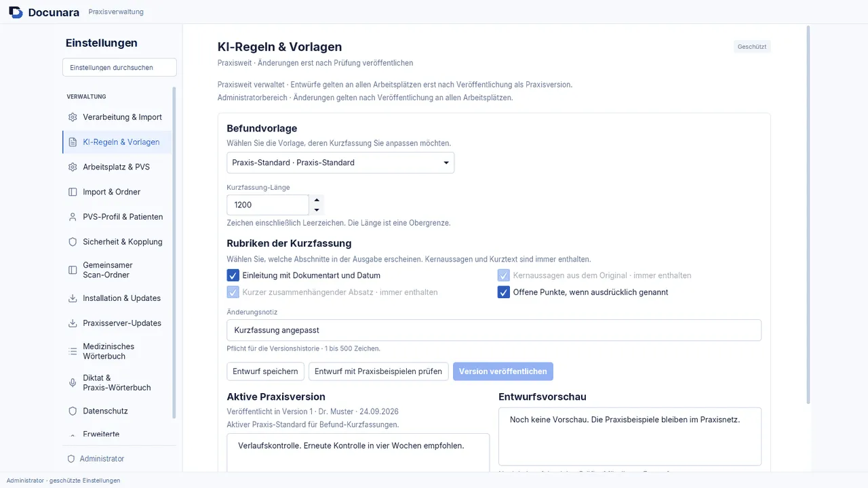
Task: Open Import & Ordner settings
Action: (x=117, y=192)
